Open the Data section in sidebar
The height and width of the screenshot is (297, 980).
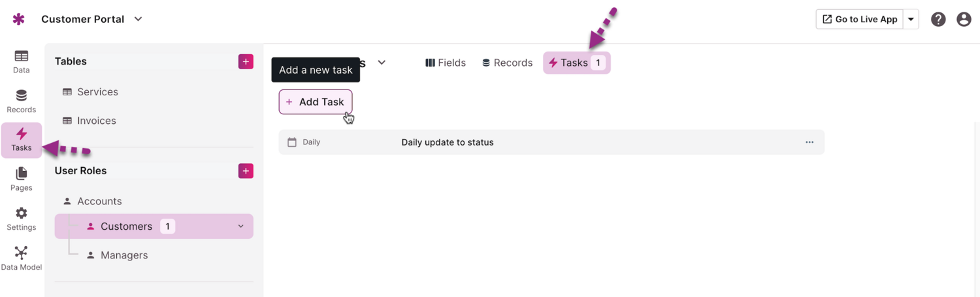21,61
